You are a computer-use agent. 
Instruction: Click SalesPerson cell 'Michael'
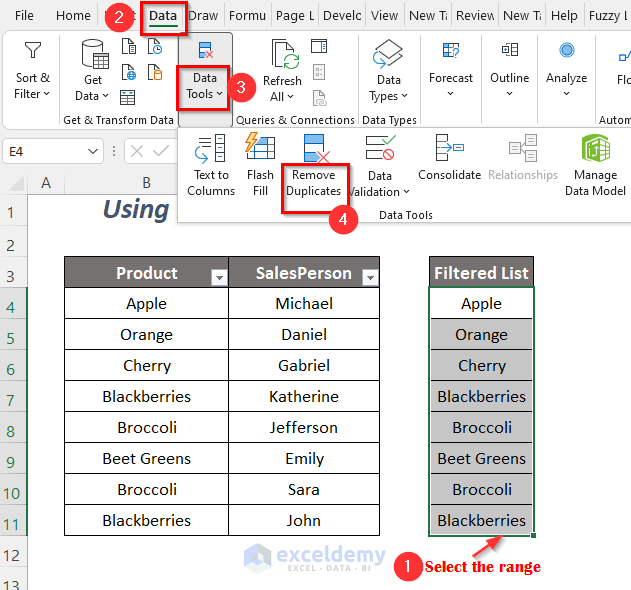pyautogui.click(x=304, y=303)
